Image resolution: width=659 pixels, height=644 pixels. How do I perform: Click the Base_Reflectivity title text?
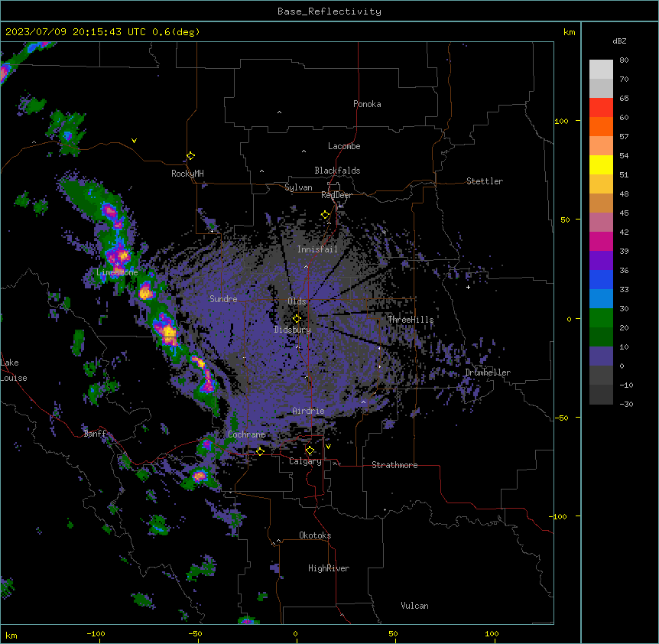(x=329, y=11)
